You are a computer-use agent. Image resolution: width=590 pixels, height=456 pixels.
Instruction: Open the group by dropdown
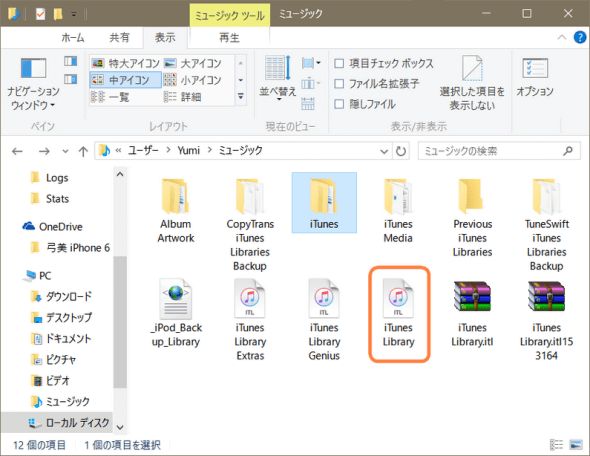point(311,63)
